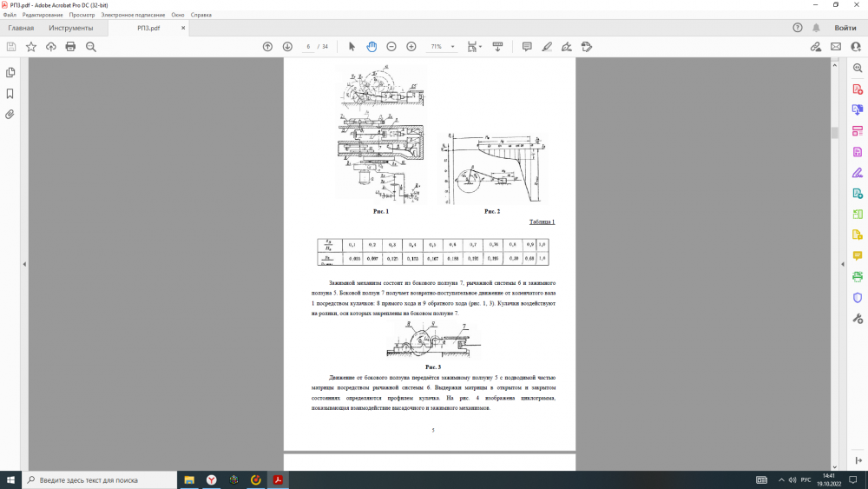
Task: Close the РПЗ.pdf tab
Action: tap(183, 28)
